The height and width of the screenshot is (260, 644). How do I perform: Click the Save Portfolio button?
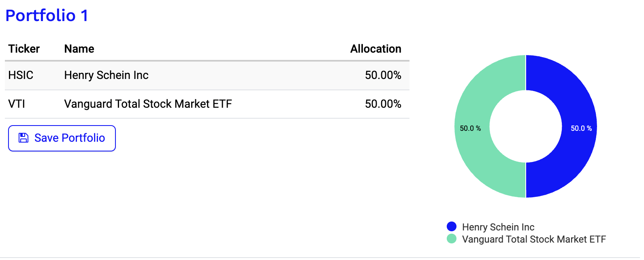pos(62,138)
